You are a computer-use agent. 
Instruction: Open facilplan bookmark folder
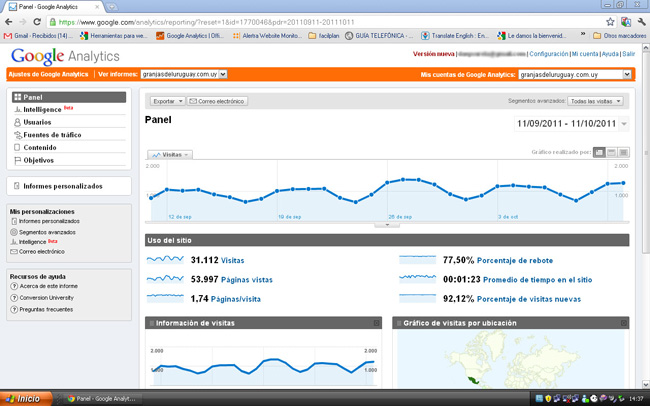click(x=324, y=36)
